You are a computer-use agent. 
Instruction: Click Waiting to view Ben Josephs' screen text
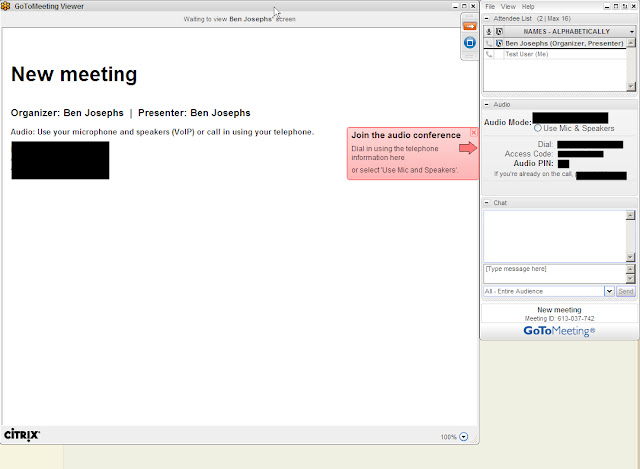240,19
